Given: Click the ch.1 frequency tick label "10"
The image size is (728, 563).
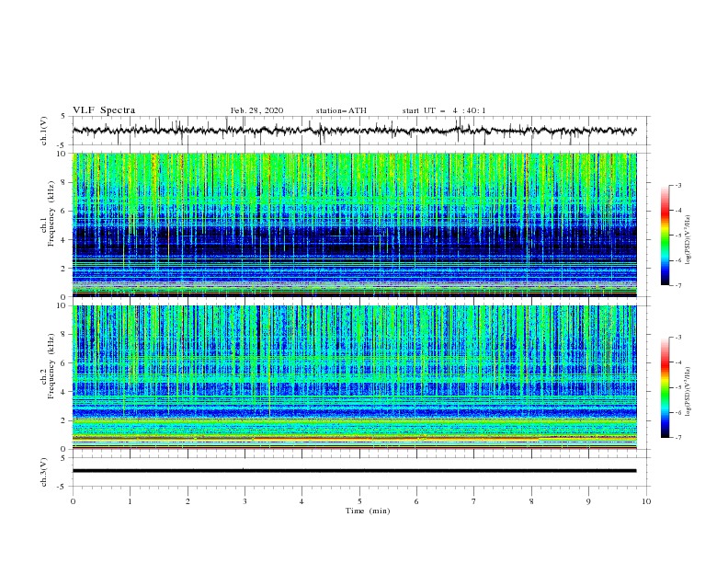Looking at the screenshot, I should (x=63, y=154).
